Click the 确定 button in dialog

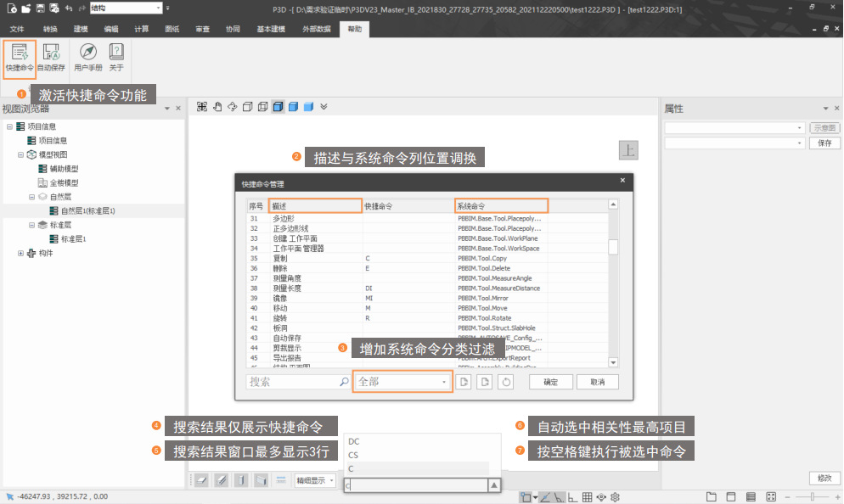[x=550, y=383]
